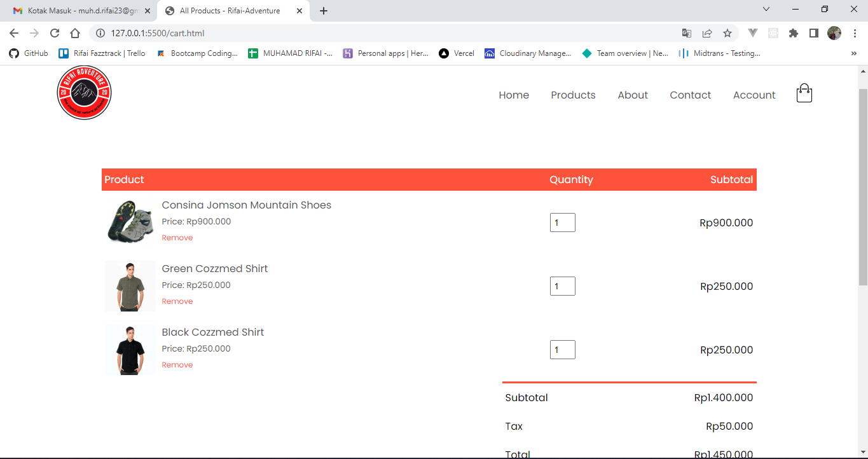868x459 pixels.
Task: Click Green Cozzmed Shirt title
Action: click(x=215, y=268)
